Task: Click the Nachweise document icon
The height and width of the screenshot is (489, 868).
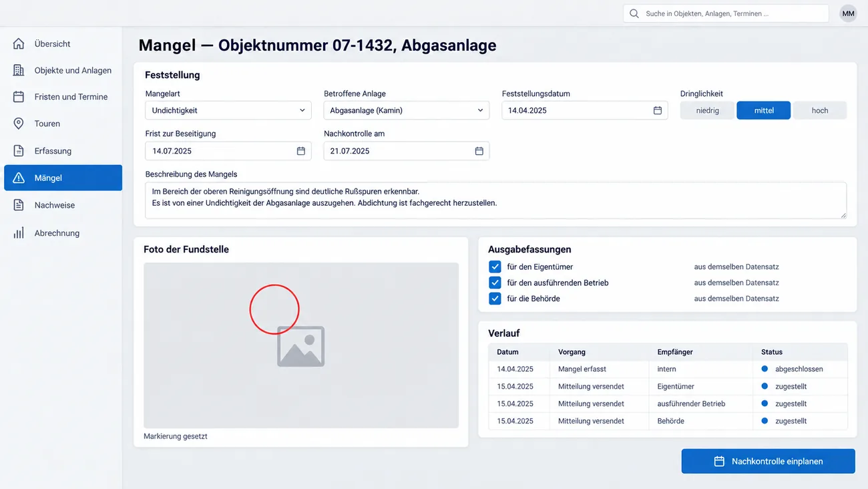Action: [19, 205]
